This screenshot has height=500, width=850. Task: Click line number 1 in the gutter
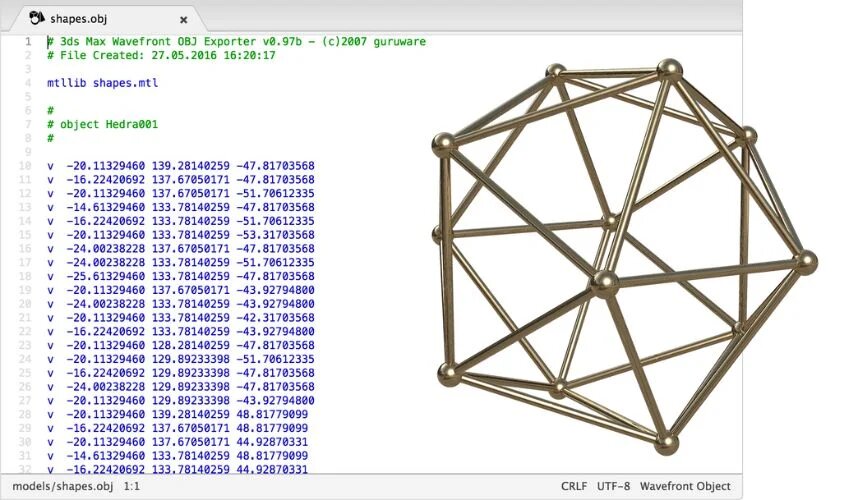point(27,42)
